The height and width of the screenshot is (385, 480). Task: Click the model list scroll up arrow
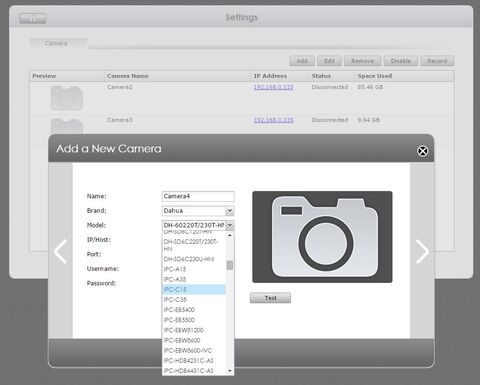[x=230, y=235]
